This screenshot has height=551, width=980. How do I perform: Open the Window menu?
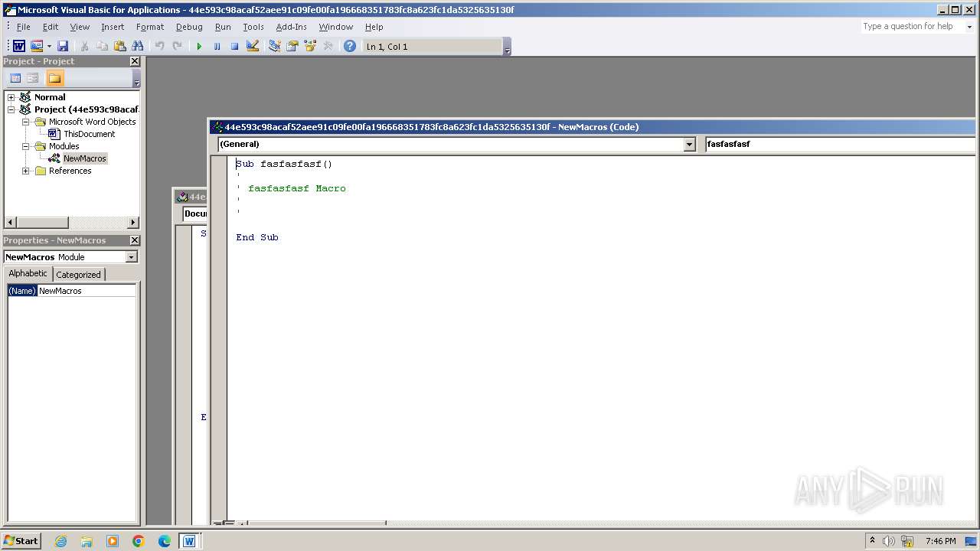336,27
